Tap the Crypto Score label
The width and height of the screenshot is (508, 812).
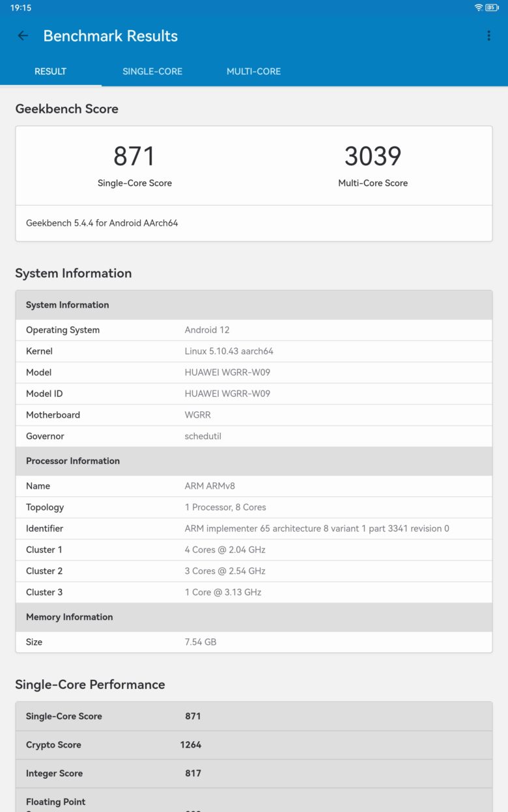coord(53,745)
